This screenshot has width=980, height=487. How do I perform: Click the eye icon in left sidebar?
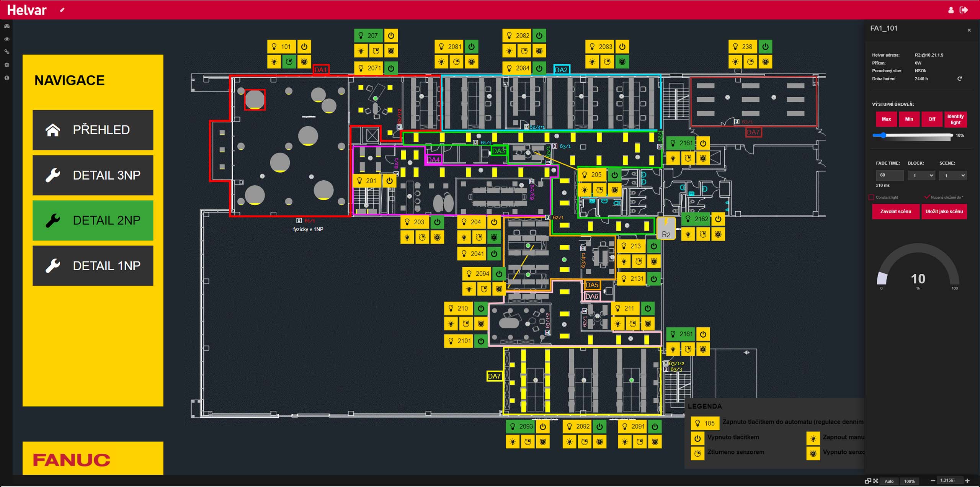(x=7, y=39)
